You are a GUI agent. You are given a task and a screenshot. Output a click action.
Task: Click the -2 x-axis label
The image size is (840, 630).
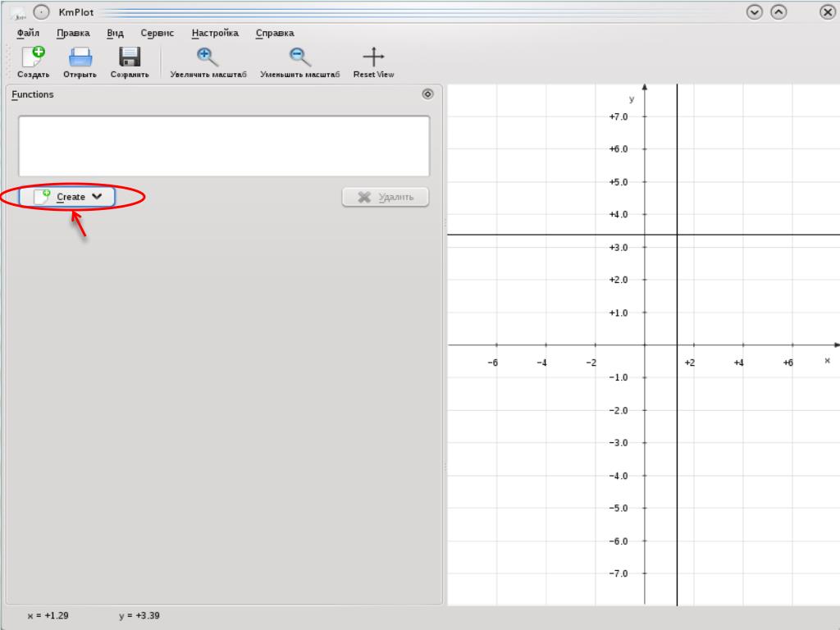(x=591, y=363)
